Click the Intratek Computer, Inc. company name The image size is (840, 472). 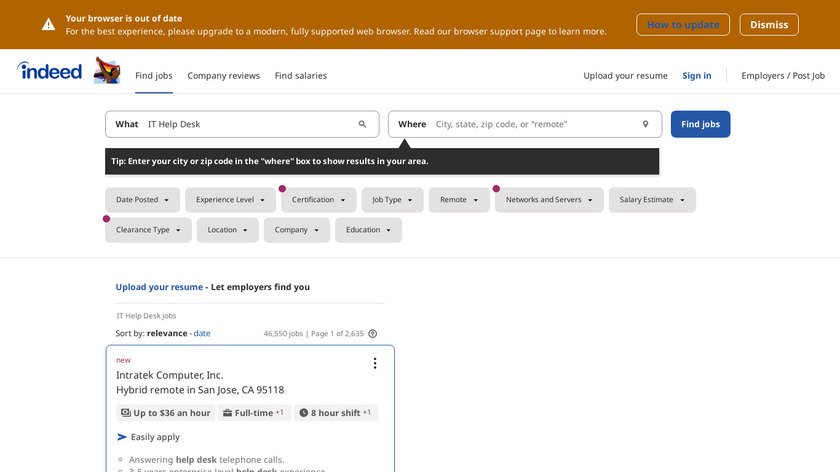(170, 375)
